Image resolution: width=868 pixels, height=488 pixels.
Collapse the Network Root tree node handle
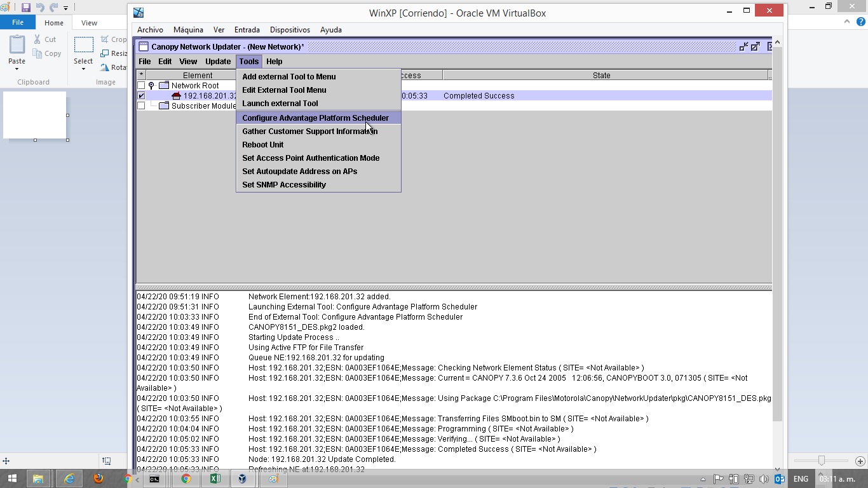151,86
